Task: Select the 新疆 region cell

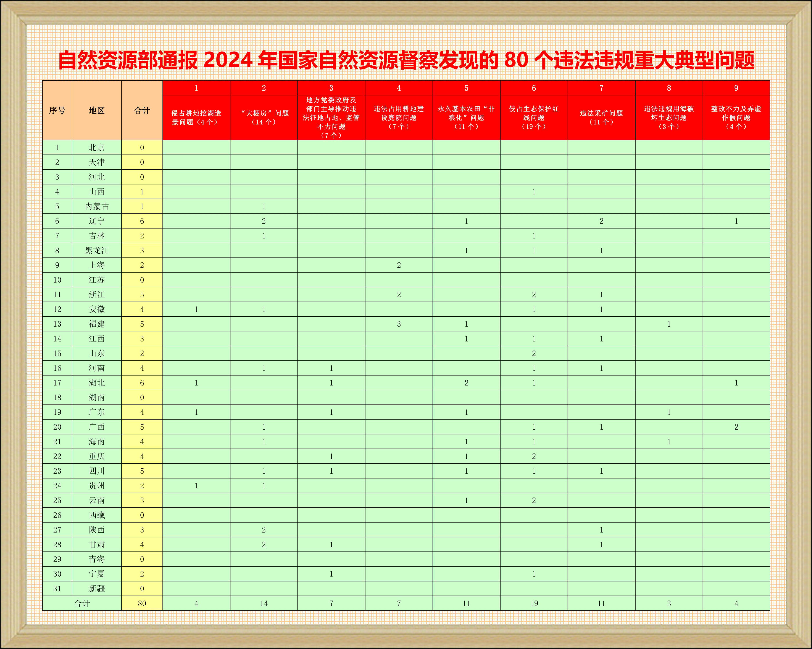Action: tap(97, 588)
